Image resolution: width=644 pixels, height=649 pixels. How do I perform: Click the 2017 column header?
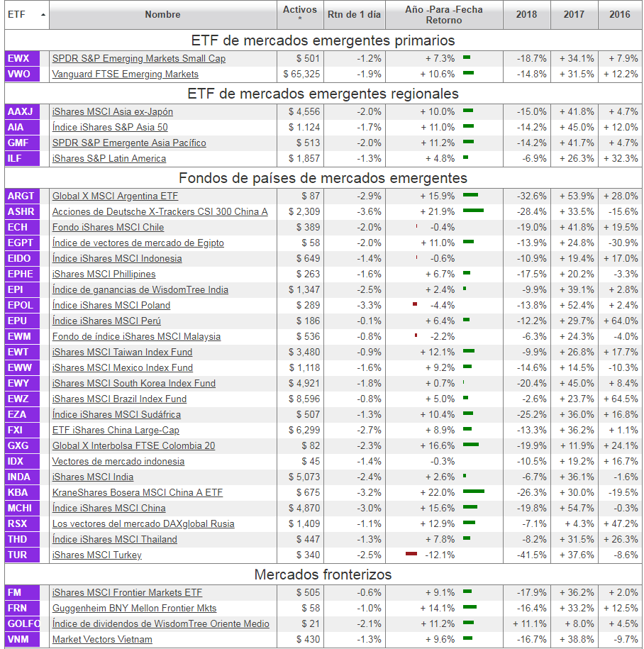(x=574, y=15)
